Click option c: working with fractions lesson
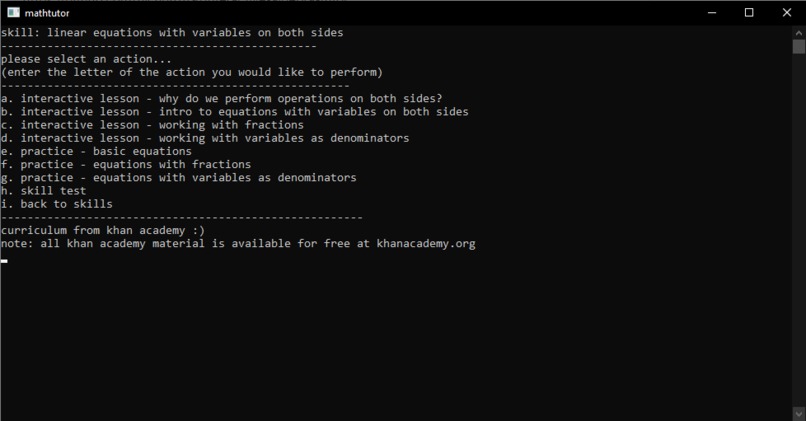The height and width of the screenshot is (421, 806). (x=153, y=125)
